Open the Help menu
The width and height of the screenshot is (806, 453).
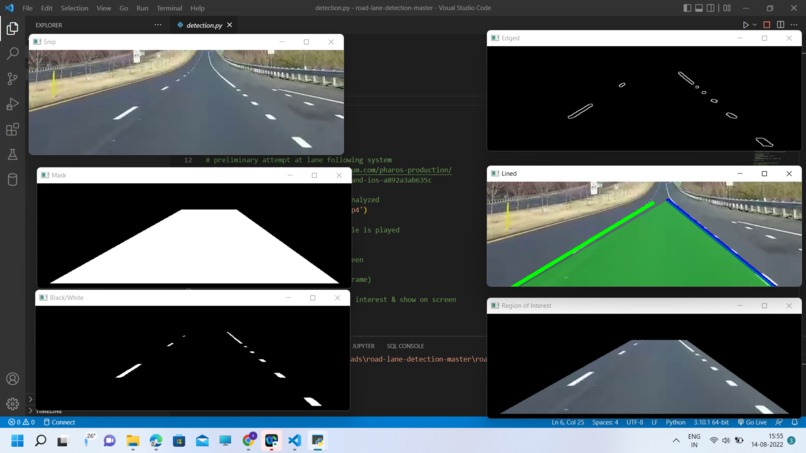(197, 8)
